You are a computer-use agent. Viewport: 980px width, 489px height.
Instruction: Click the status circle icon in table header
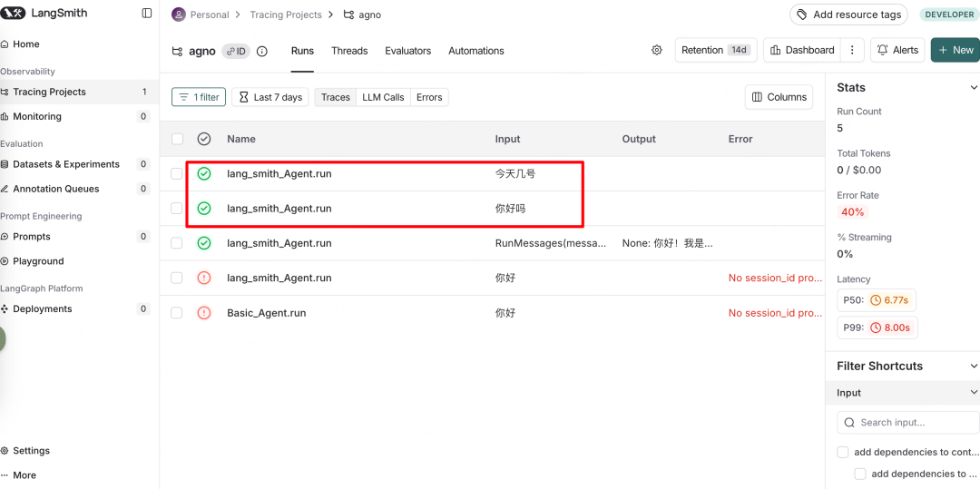tap(204, 139)
